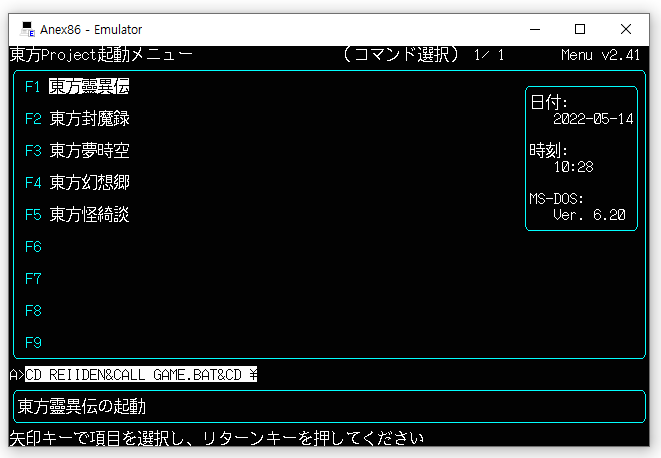The width and height of the screenshot is (661, 458).
Task: Click the Menu v2.41 version text
Action: click(600, 55)
